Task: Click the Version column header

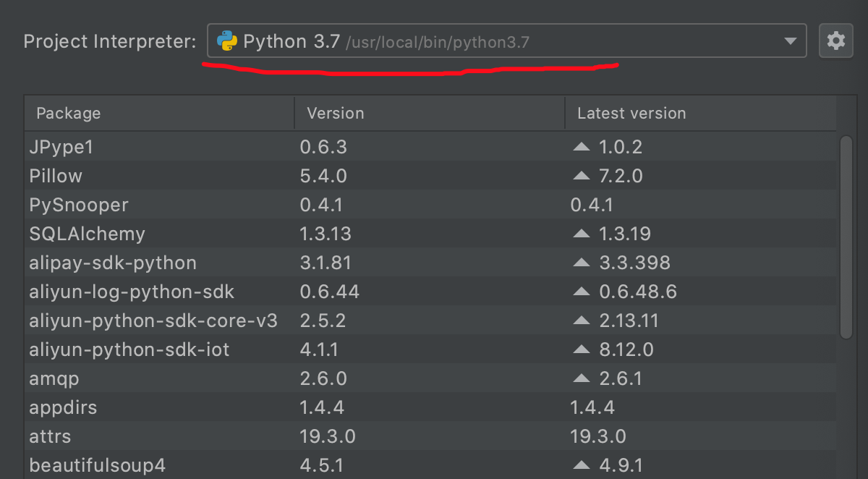Action: [x=336, y=113]
